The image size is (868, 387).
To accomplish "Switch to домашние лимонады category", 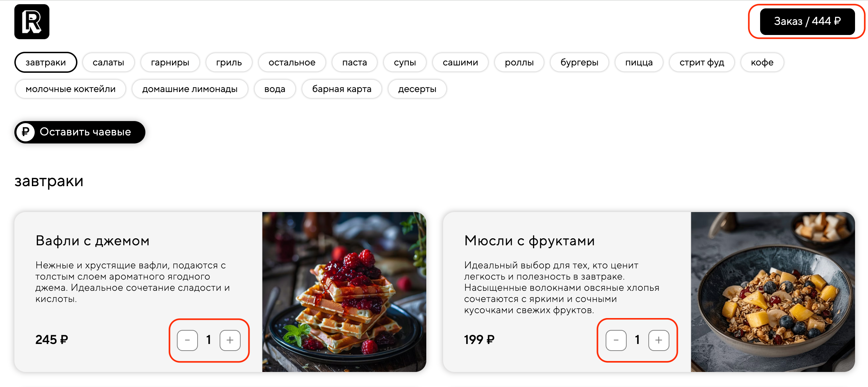I will click(x=190, y=89).
